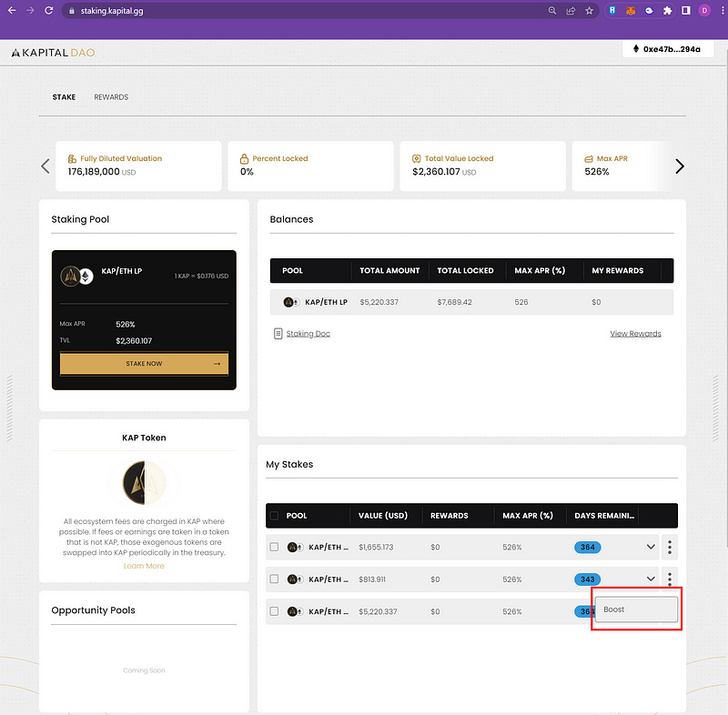The width and height of the screenshot is (728, 715).
Task: Check the $813.911 stake checkbox
Action: coord(275,579)
